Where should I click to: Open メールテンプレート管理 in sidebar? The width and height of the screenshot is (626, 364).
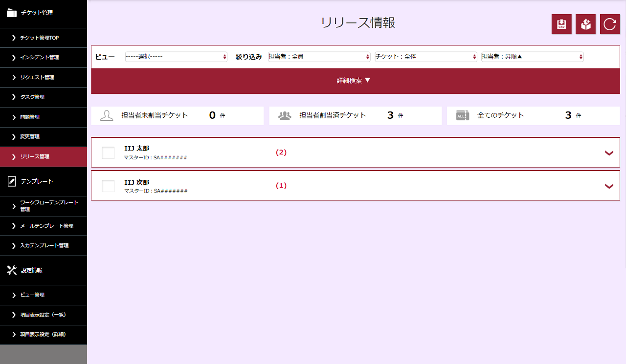pyautogui.click(x=44, y=226)
